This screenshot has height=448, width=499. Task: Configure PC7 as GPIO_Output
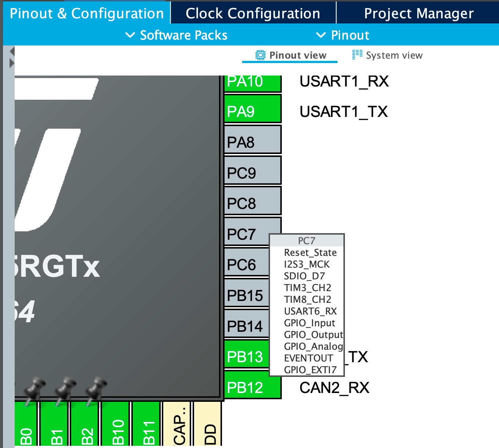click(313, 335)
